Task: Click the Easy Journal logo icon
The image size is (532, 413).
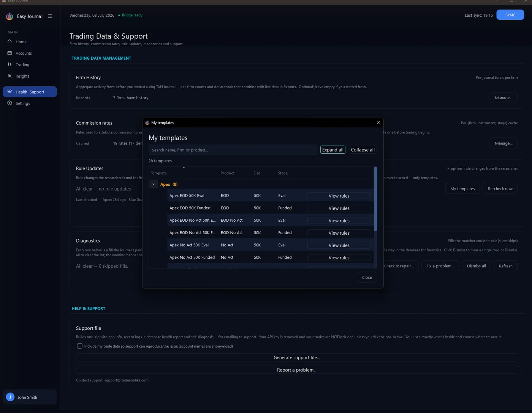Action: (x=9, y=16)
